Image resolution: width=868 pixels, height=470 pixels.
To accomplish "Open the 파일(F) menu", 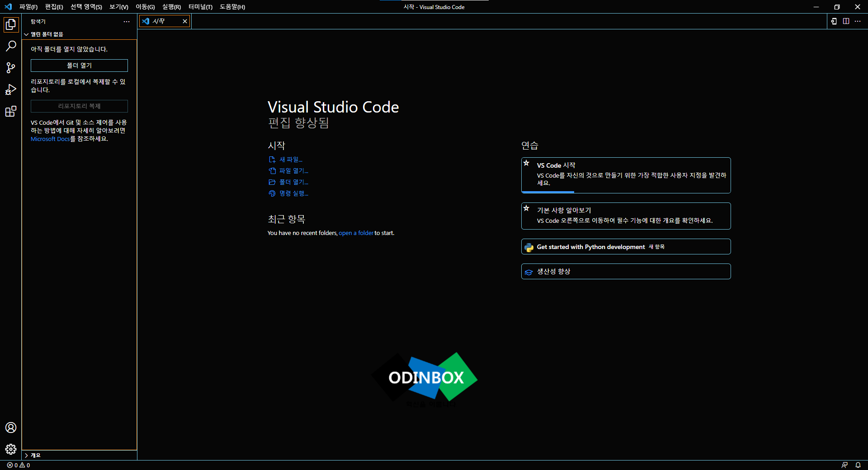I will [28, 7].
